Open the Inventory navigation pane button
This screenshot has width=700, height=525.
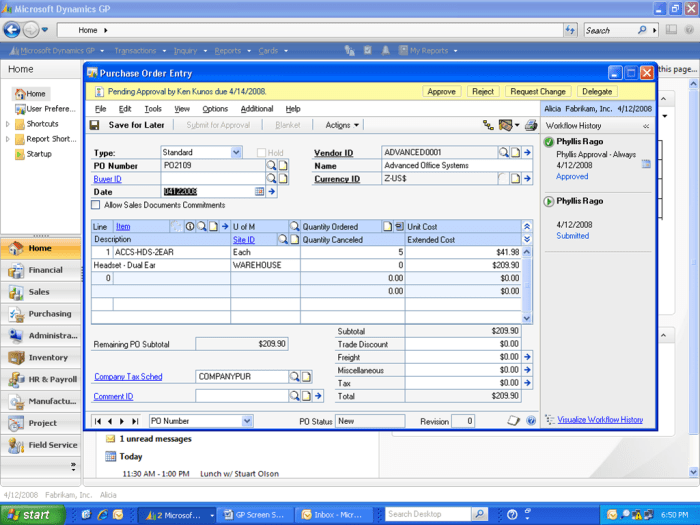click(41, 358)
